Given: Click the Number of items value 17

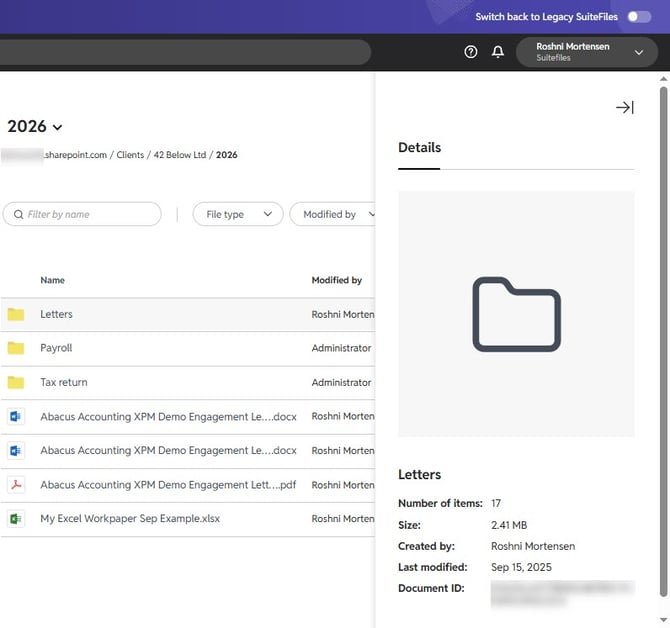Looking at the screenshot, I should pyautogui.click(x=496, y=503).
